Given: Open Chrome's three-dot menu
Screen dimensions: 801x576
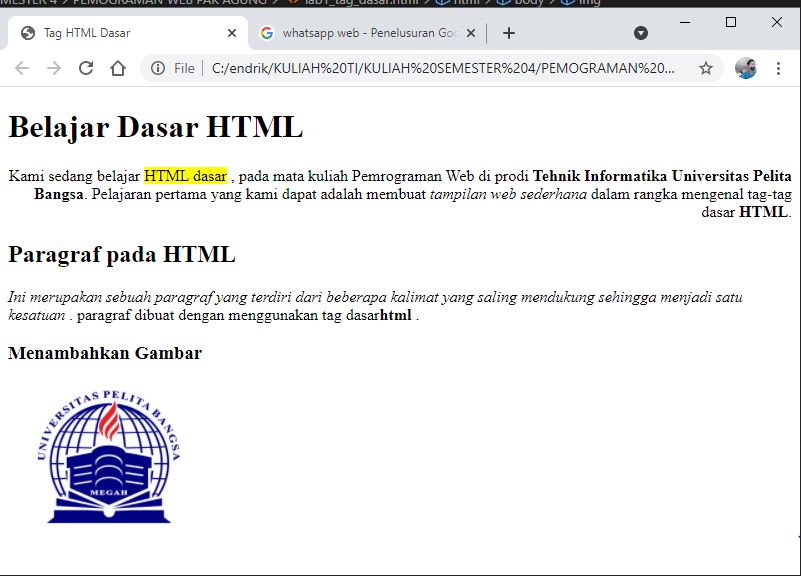Looking at the screenshot, I should (x=778, y=70).
